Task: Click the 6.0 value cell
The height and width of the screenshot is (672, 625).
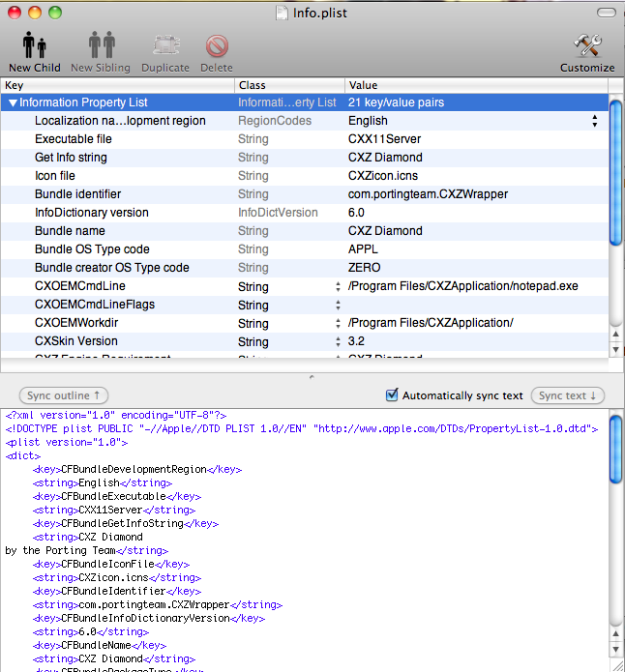Action: tap(356, 213)
